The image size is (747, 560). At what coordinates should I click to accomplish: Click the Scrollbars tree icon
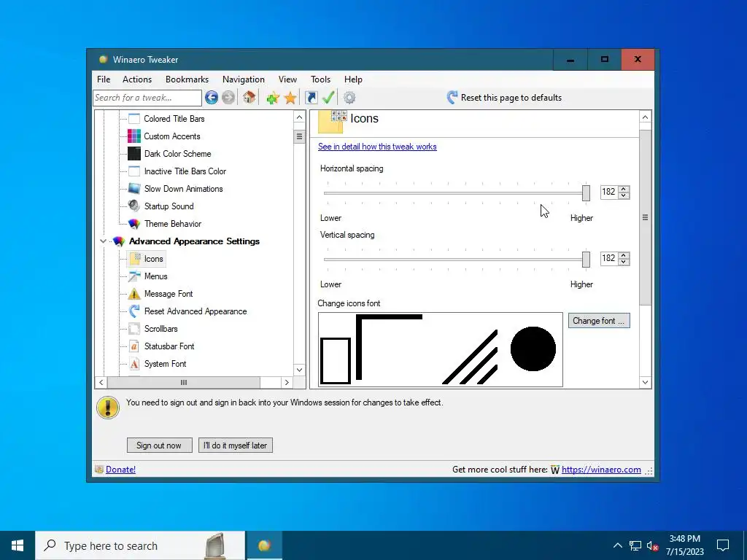134,329
